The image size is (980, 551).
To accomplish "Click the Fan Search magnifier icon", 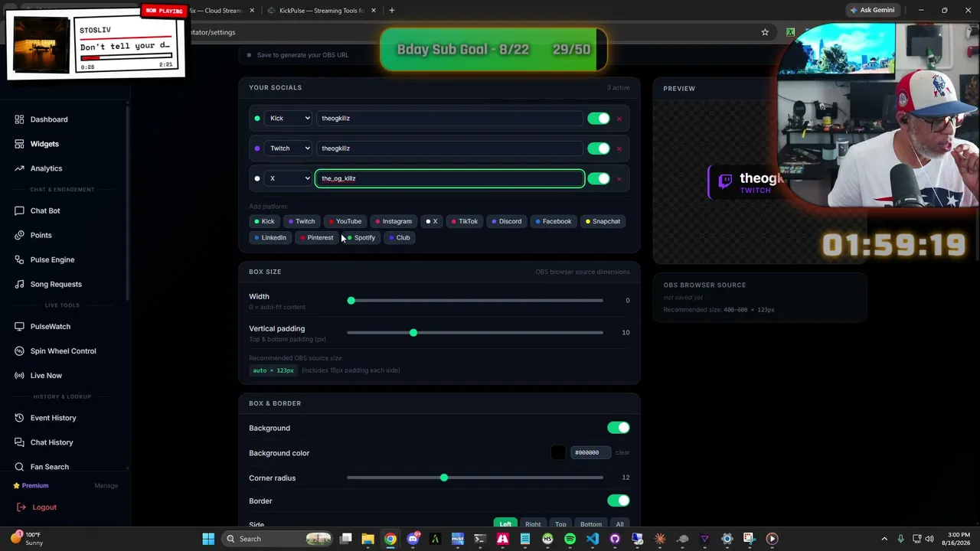I will [x=19, y=467].
